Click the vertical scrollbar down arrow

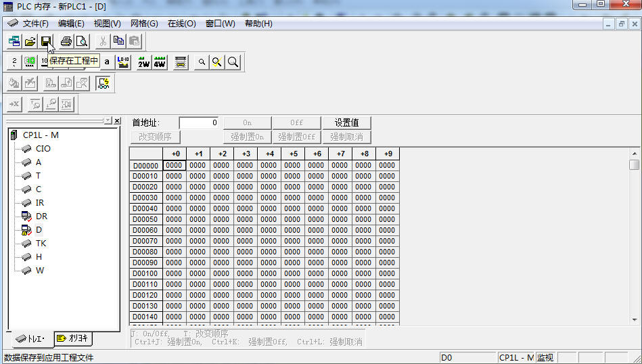point(634,319)
